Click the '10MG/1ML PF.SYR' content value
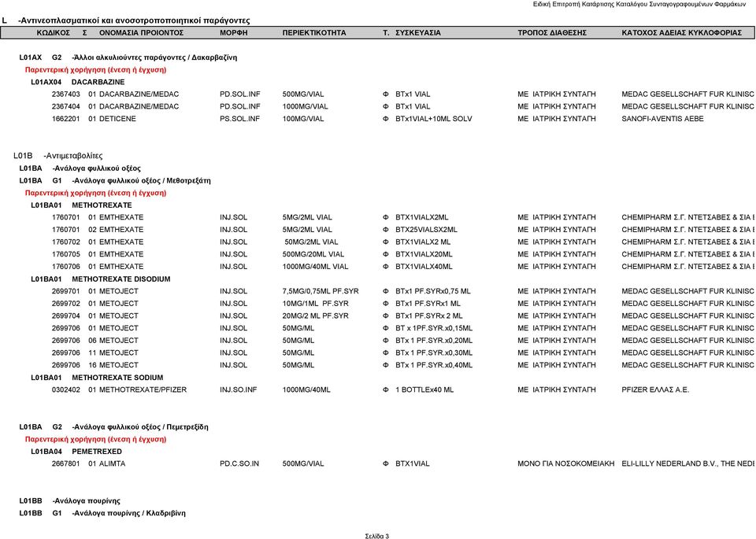Viewport: 756px width, 539px height. click(315, 304)
